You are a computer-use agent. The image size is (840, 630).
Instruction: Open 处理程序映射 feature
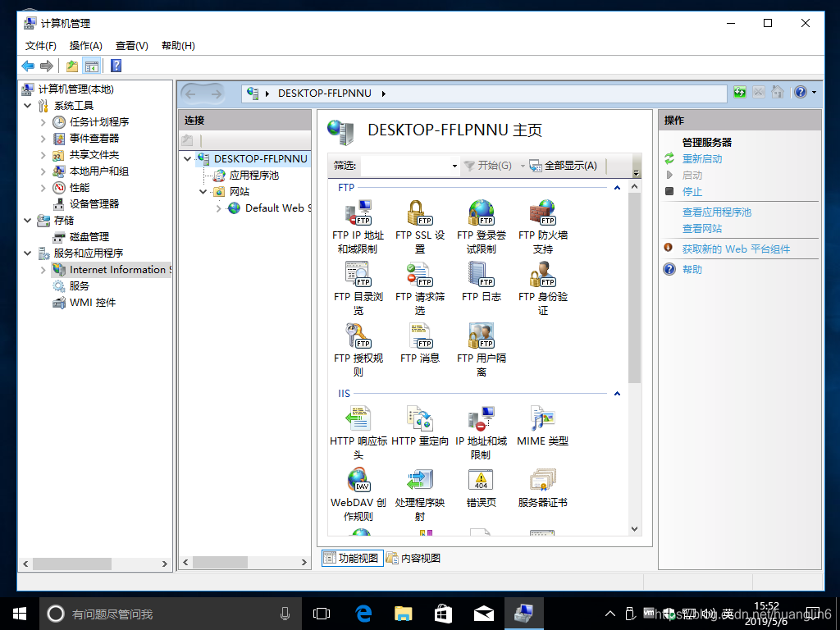click(x=420, y=495)
